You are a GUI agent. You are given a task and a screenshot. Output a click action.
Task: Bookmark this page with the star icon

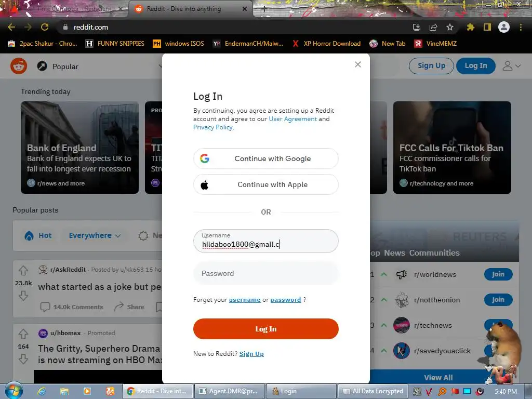[x=449, y=27]
